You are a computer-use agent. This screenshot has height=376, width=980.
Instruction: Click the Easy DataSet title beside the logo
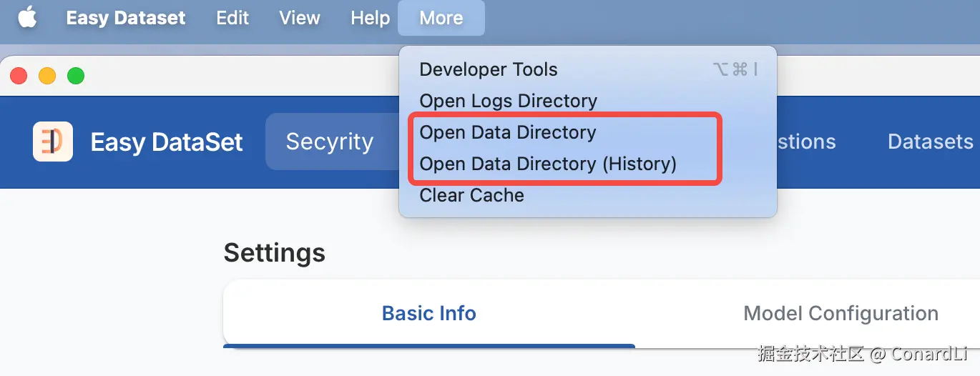point(167,142)
